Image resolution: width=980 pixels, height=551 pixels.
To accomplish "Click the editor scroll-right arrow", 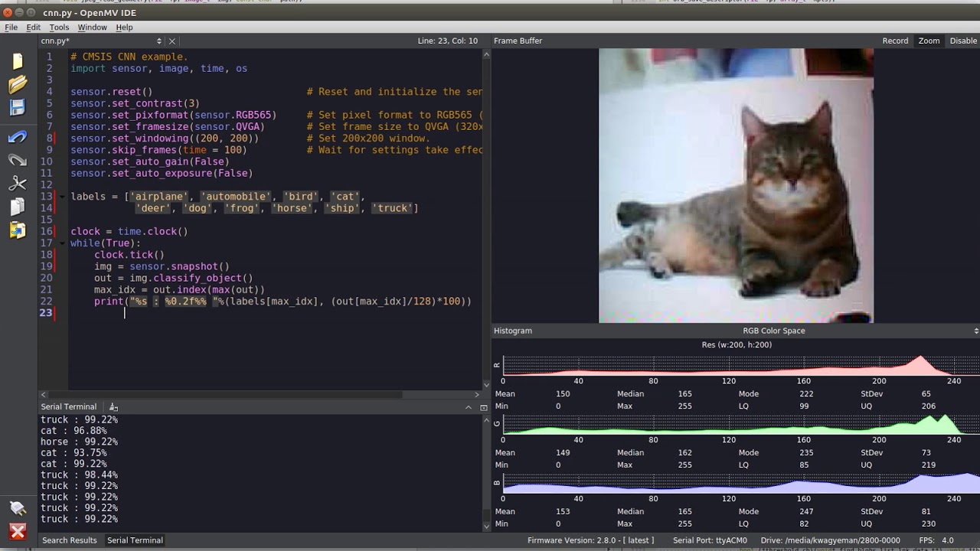I will click(x=477, y=395).
